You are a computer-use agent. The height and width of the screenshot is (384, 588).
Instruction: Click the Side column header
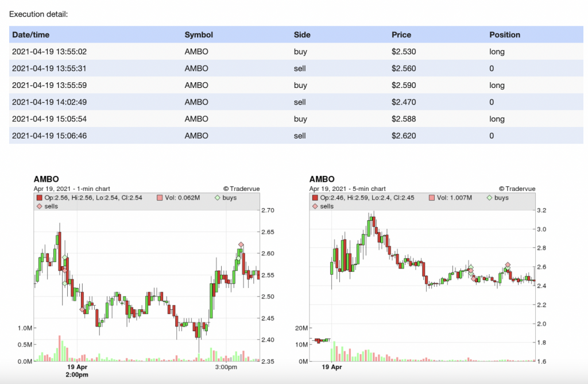[x=301, y=34]
